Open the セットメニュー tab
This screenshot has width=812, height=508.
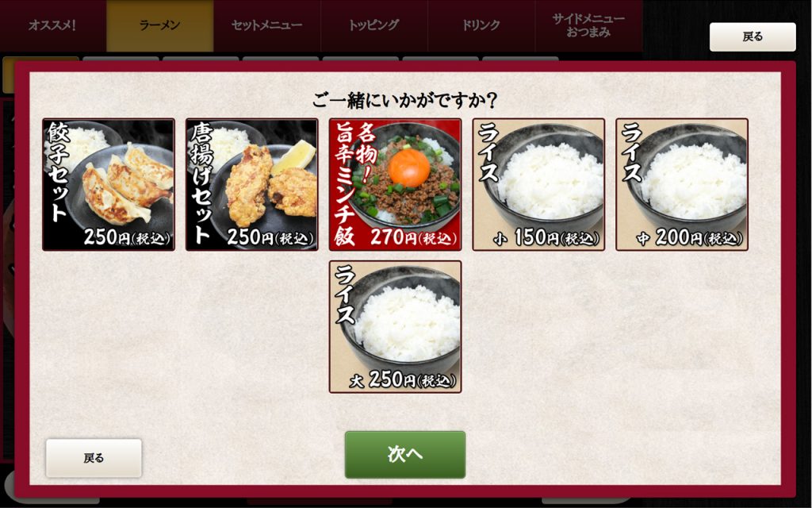pos(267,25)
